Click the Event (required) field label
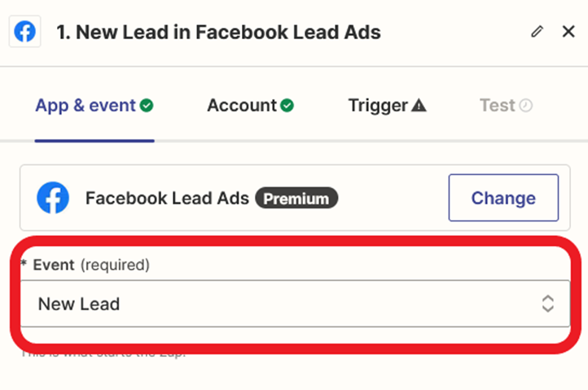 pos(91,265)
